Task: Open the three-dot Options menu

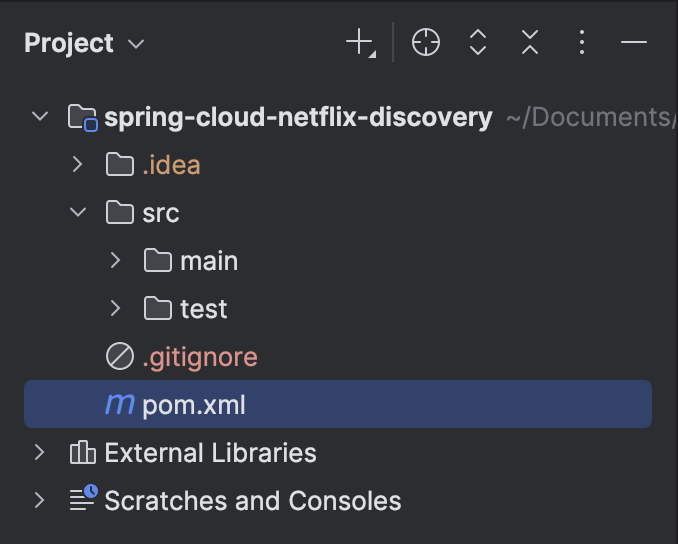Action: pyautogui.click(x=582, y=42)
